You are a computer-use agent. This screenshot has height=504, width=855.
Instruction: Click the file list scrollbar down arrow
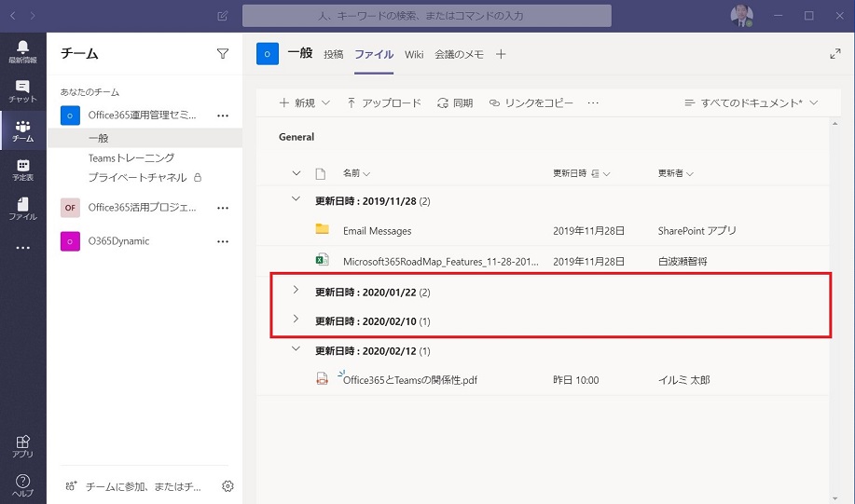[x=834, y=498]
